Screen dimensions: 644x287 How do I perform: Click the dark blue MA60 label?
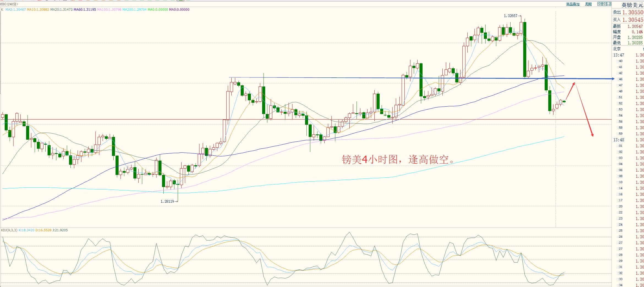[x=85, y=10]
